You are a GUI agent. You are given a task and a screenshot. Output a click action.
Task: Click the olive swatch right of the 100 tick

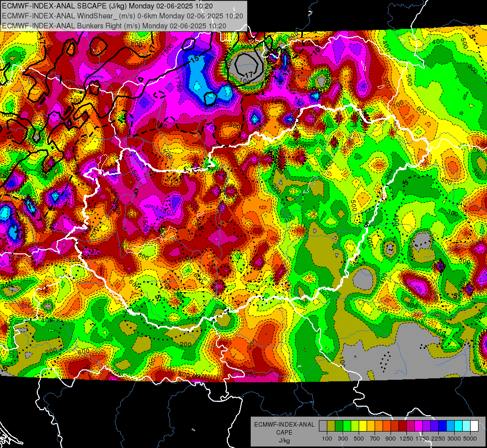tap(331, 426)
